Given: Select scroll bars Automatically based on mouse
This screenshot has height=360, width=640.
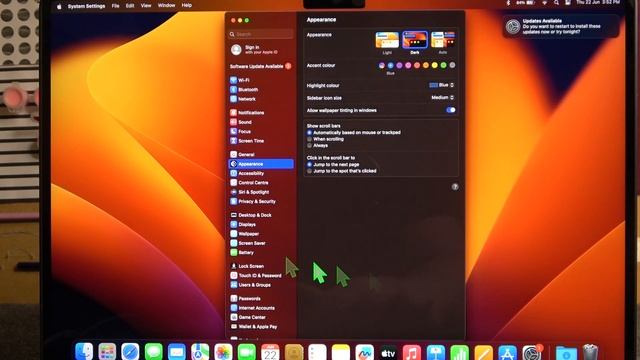Looking at the screenshot, I should (x=309, y=133).
